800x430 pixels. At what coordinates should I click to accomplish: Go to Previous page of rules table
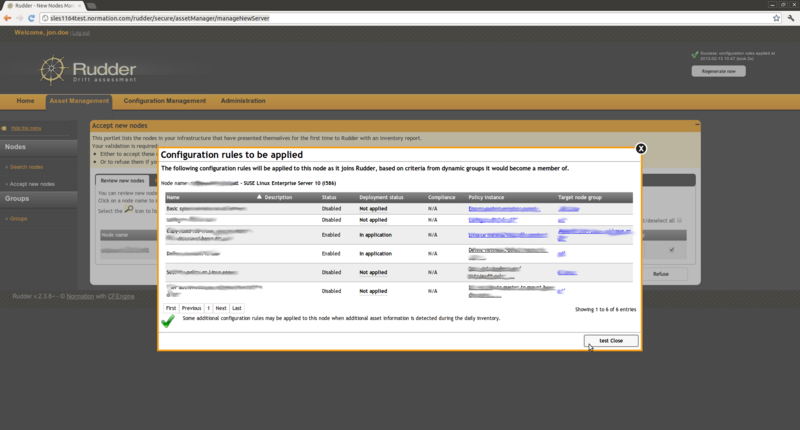[x=191, y=308]
